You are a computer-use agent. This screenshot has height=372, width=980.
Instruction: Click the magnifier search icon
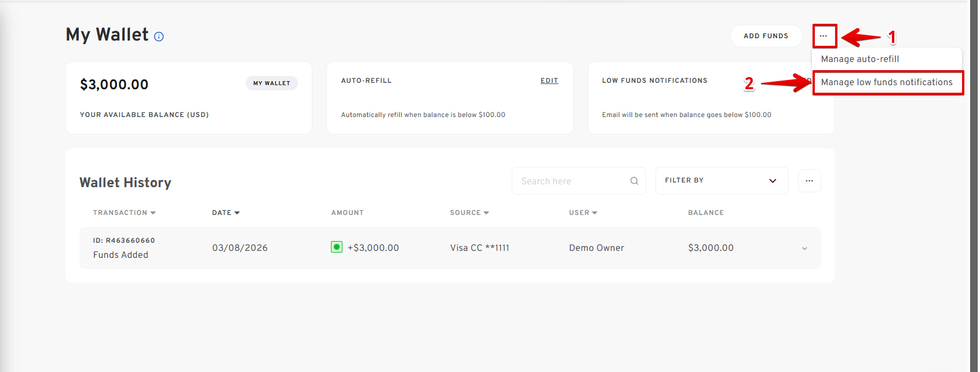coord(634,181)
